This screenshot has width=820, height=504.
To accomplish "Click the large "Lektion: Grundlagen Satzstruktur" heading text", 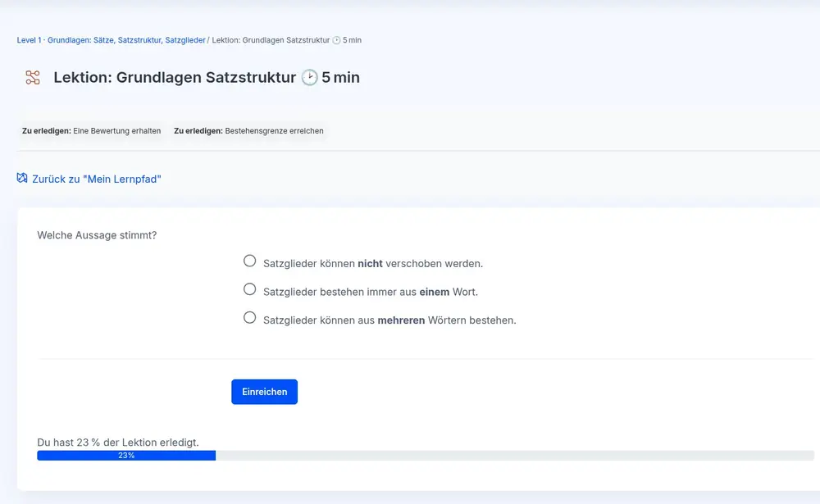I will coord(174,78).
